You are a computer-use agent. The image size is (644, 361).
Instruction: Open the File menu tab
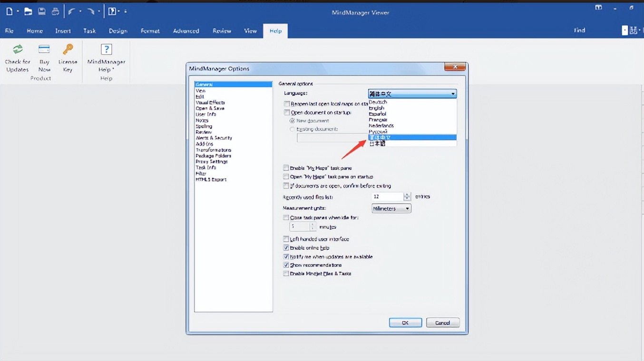pos(9,31)
